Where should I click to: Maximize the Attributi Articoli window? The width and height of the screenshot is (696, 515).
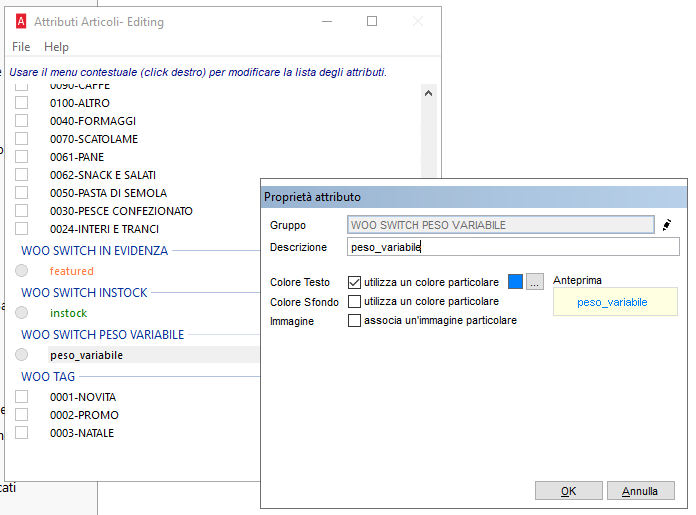[372, 21]
